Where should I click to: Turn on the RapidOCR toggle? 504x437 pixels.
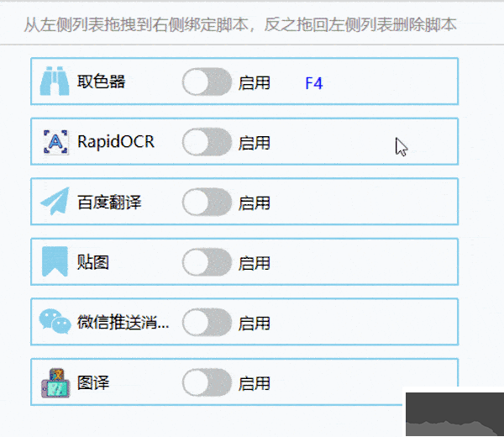207,142
